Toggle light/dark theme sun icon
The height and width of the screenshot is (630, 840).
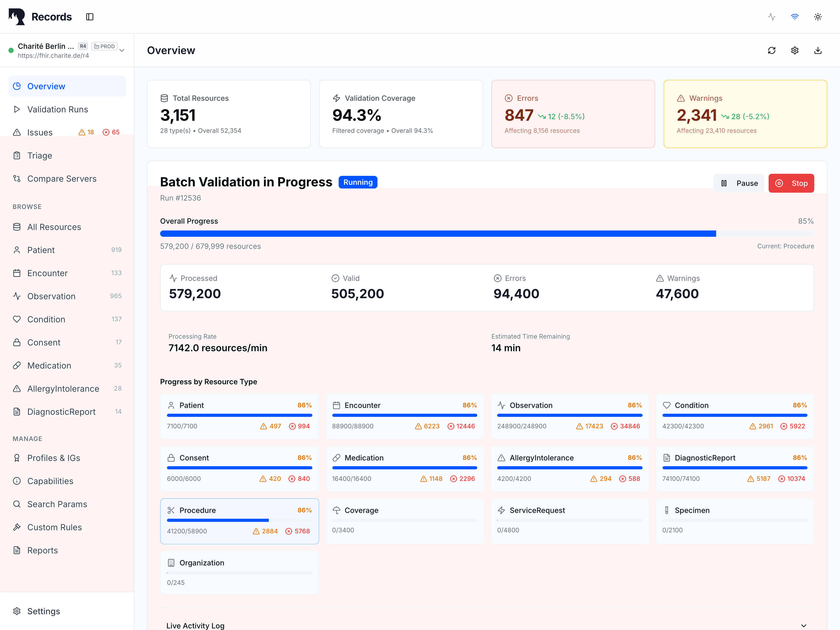818,17
